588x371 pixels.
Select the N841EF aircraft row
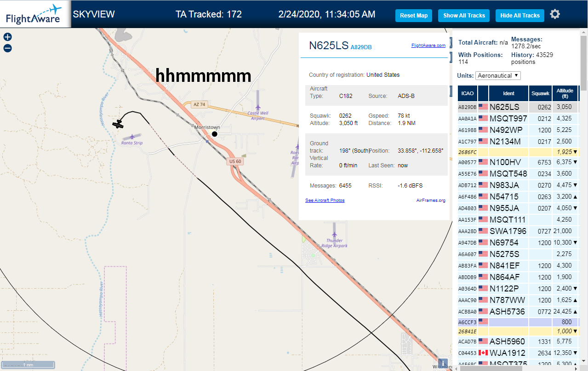pos(518,266)
